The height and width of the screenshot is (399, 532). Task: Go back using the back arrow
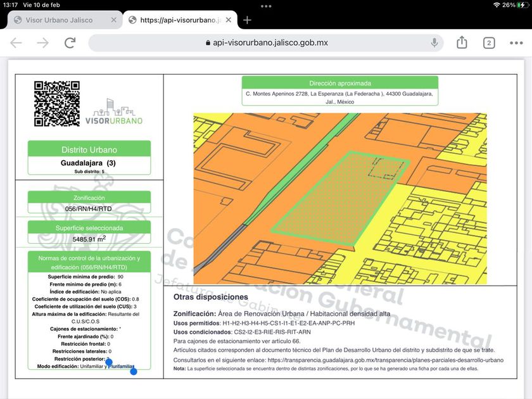click(x=16, y=42)
